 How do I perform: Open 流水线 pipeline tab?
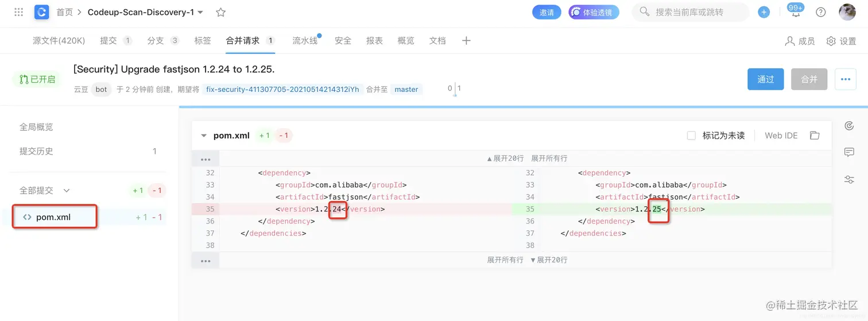[x=305, y=41]
